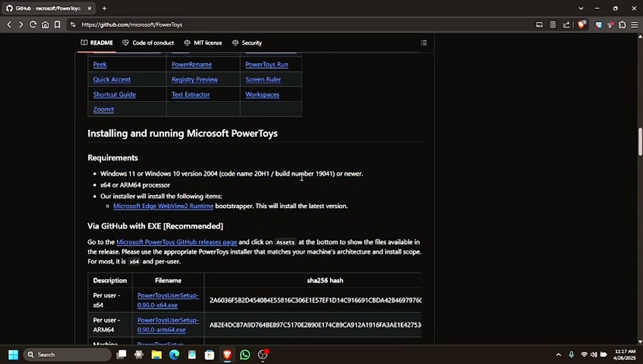Click the 'Description' column header
The height and width of the screenshot is (364, 643).
[110, 281]
